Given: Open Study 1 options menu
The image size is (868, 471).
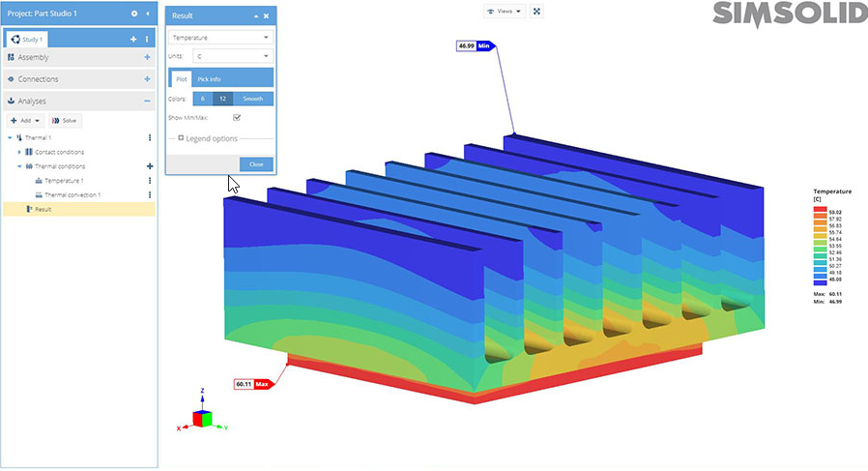Looking at the screenshot, I should (x=147, y=39).
